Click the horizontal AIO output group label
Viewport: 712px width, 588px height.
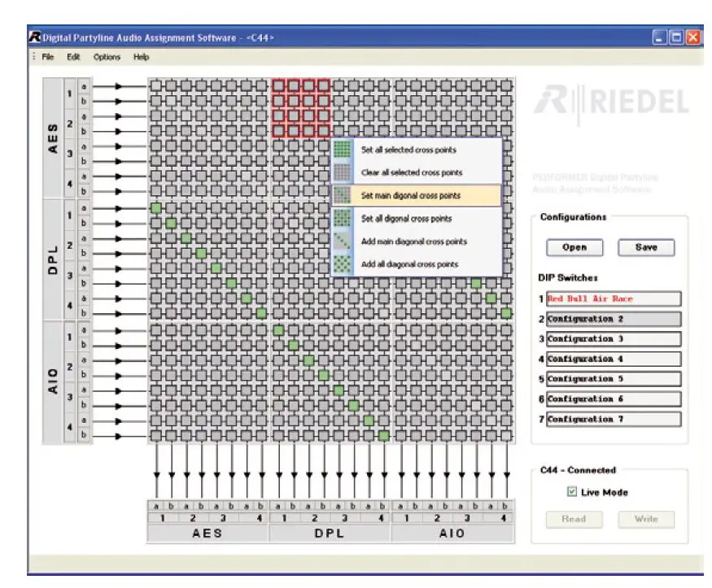(452, 533)
